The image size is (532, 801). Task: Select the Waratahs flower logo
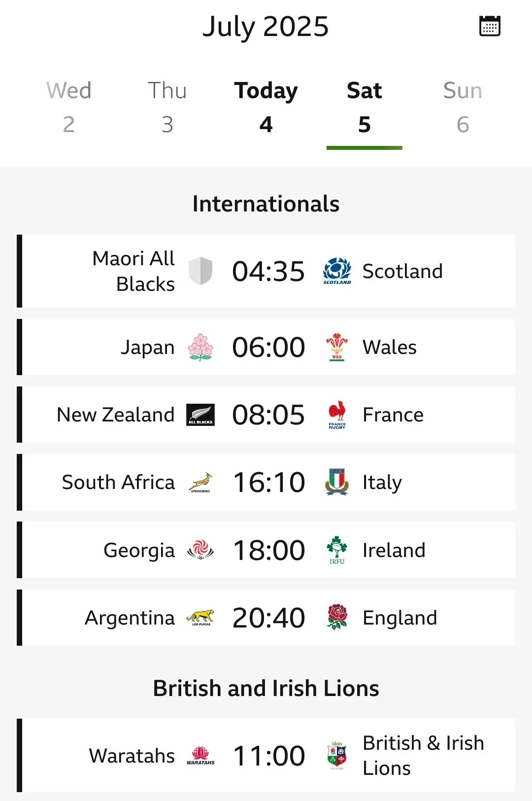click(201, 755)
